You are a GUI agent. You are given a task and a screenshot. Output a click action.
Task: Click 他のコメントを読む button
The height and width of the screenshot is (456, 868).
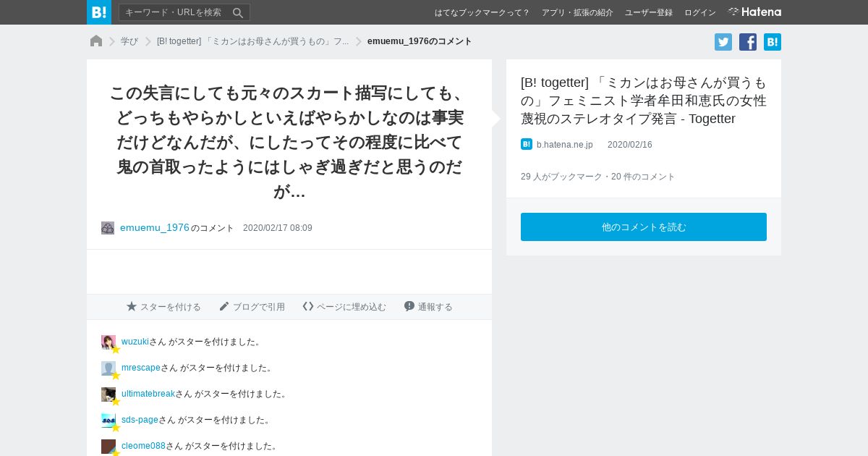click(x=644, y=227)
